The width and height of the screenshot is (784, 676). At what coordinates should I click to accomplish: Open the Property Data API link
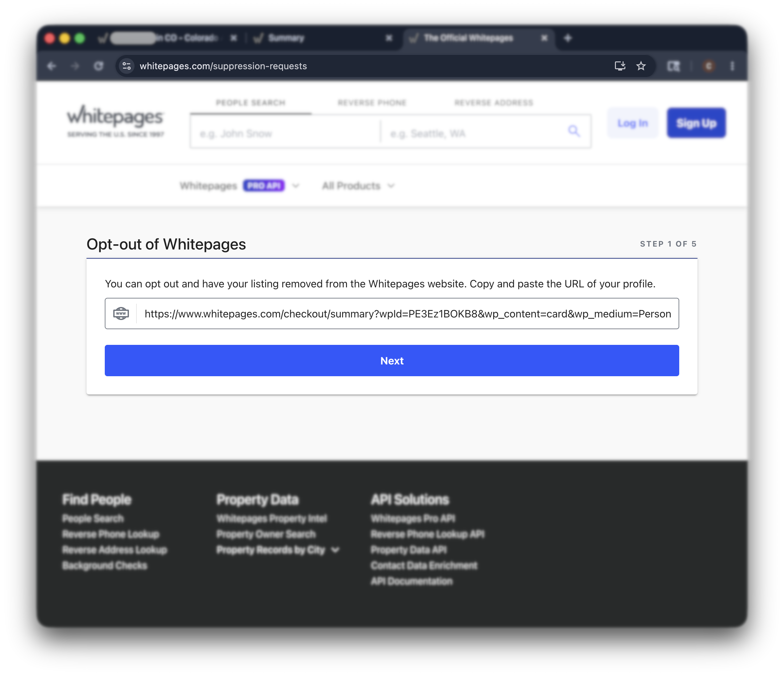409,550
